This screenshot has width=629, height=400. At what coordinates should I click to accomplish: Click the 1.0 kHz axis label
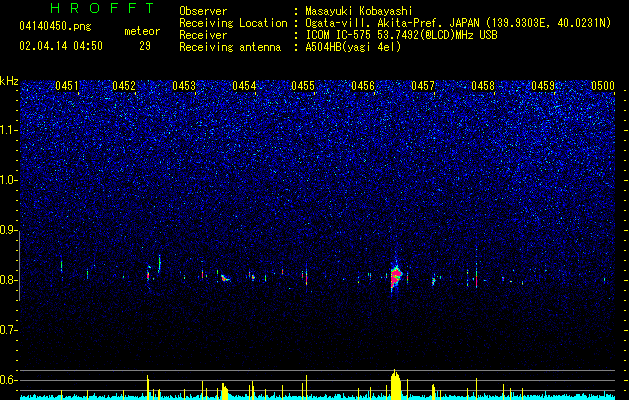click(x=8, y=180)
